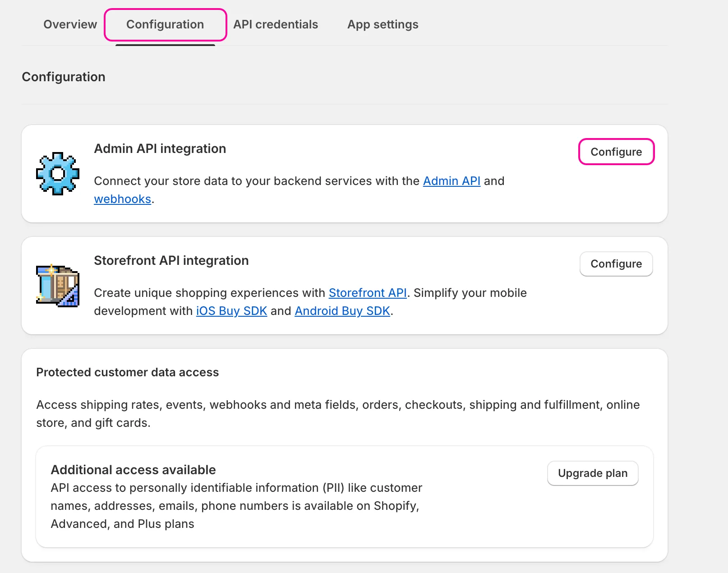Open the Android Buy SDK link
Viewport: 728px width, 573px height.
tap(342, 311)
